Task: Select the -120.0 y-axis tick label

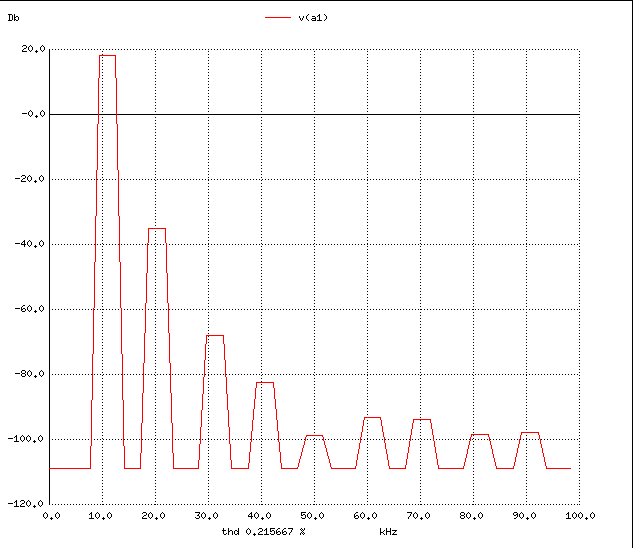Action: [x=29, y=504]
